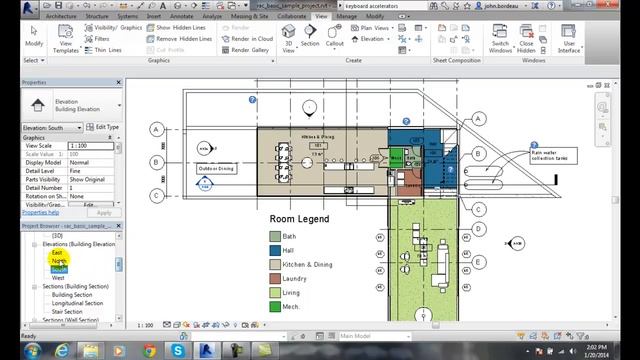Click the binoculars search icon

[434, 6]
